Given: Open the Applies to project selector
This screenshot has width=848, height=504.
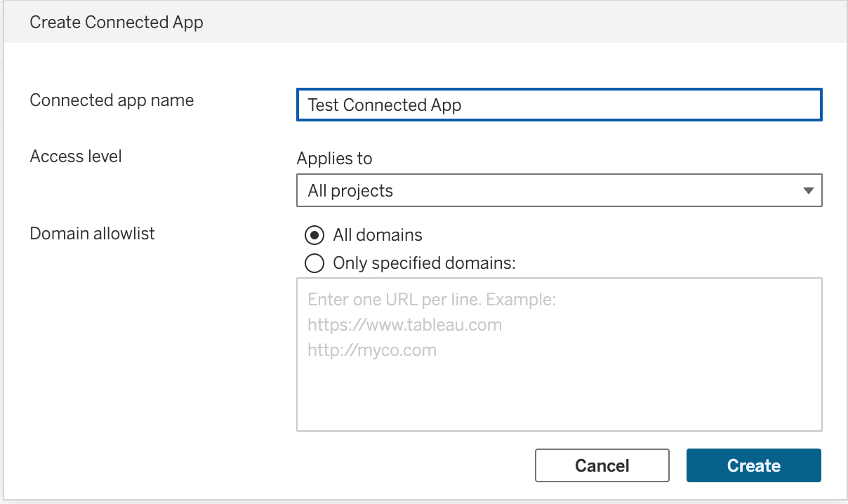Looking at the screenshot, I should (x=559, y=190).
